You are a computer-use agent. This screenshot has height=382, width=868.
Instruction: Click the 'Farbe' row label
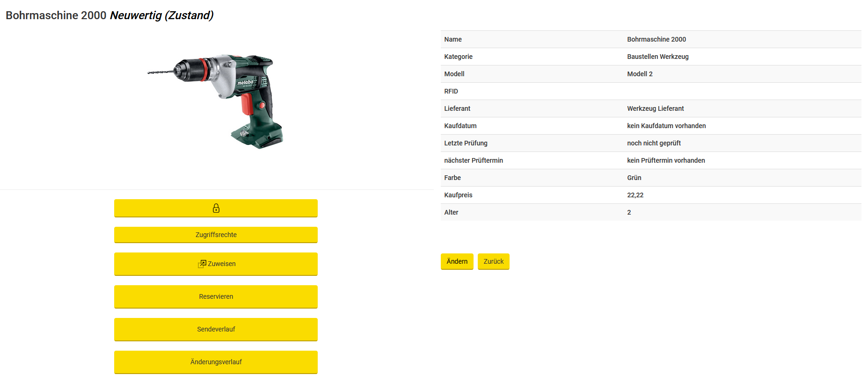452,178
